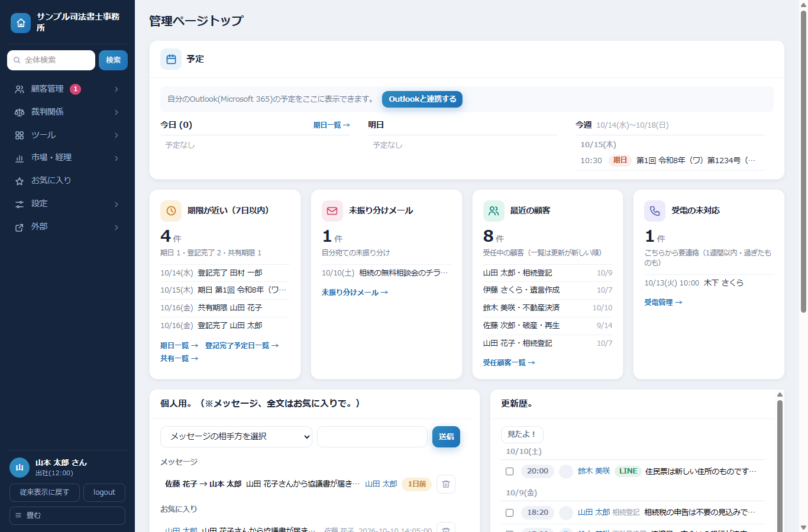Click the message text input beside 送信

tap(372, 437)
